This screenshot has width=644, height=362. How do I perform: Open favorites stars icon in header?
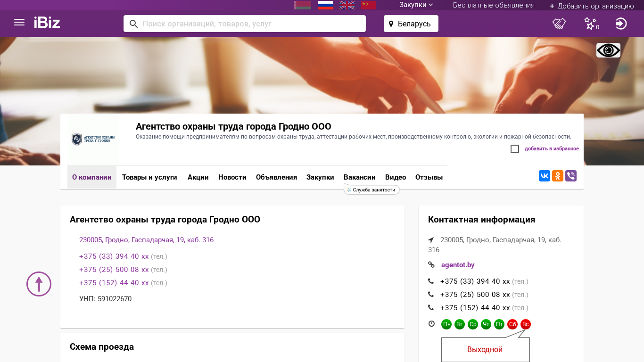590,24
